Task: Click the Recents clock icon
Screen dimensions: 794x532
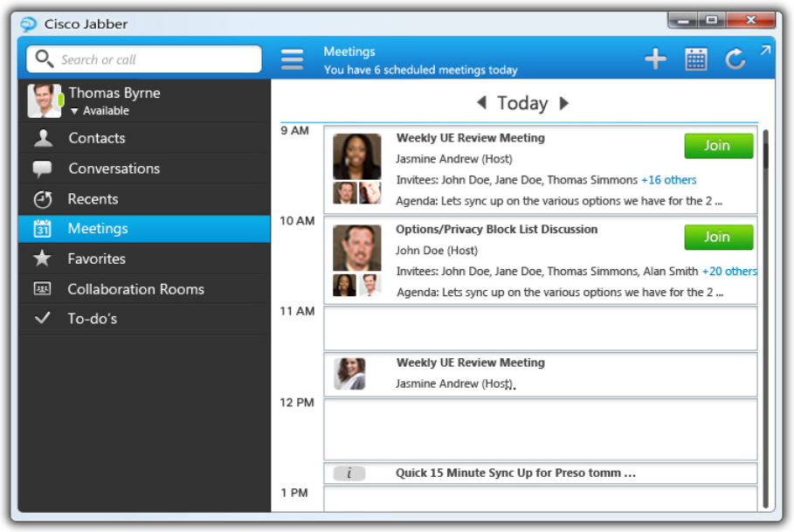Action: coord(43,199)
